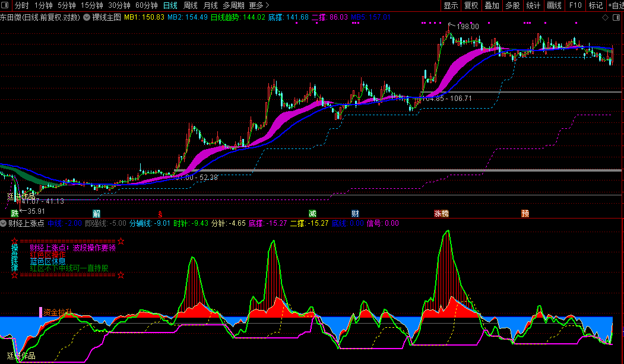624x364 pixels.
Task: Open F10 company info
Action: [575, 5]
